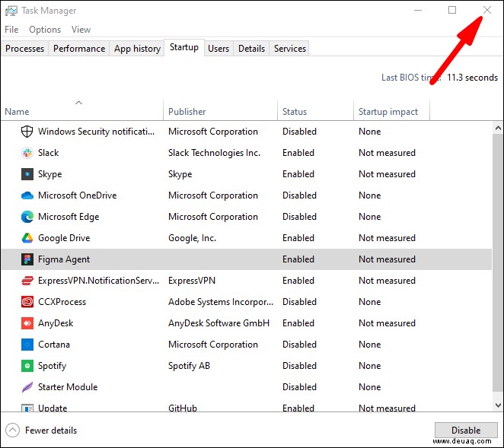Click the Google Drive icon
This screenshot has height=448, width=504.
[27, 238]
